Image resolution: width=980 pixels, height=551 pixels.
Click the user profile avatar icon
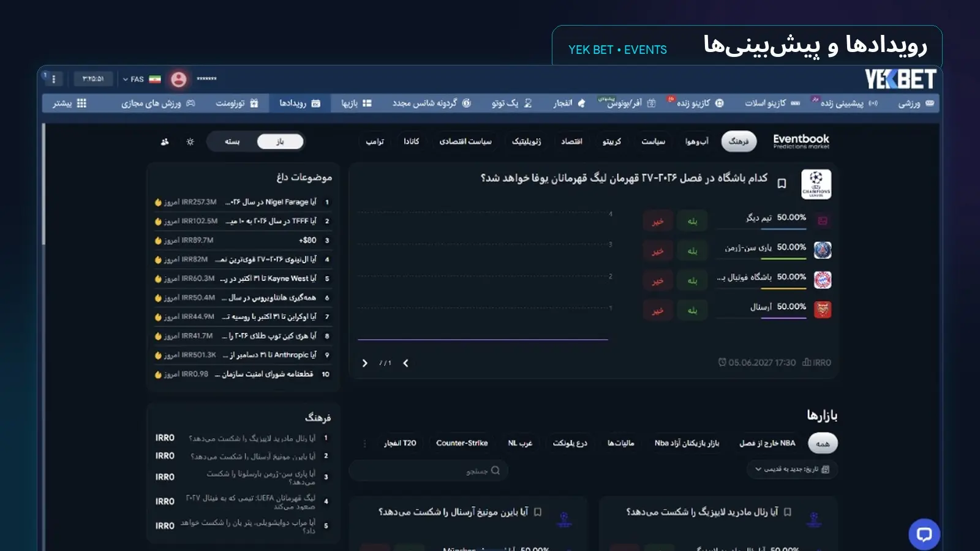click(178, 79)
